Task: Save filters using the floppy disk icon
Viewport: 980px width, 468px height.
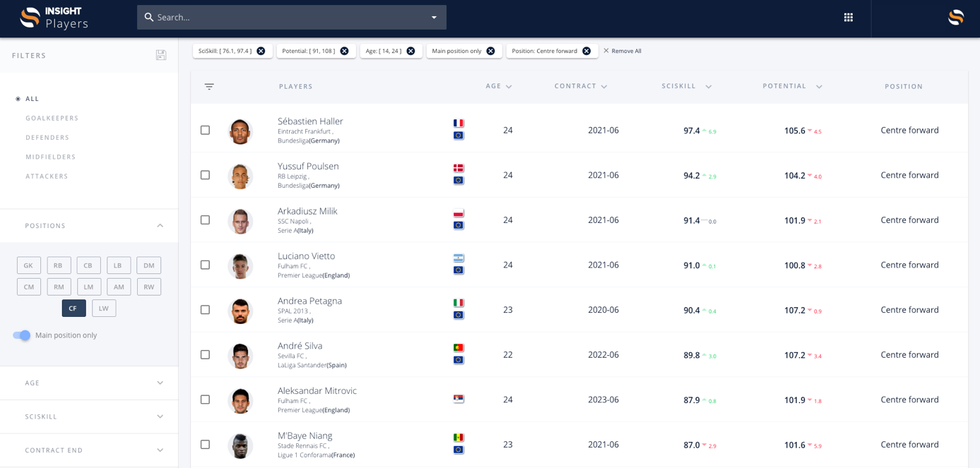Action: pos(161,55)
